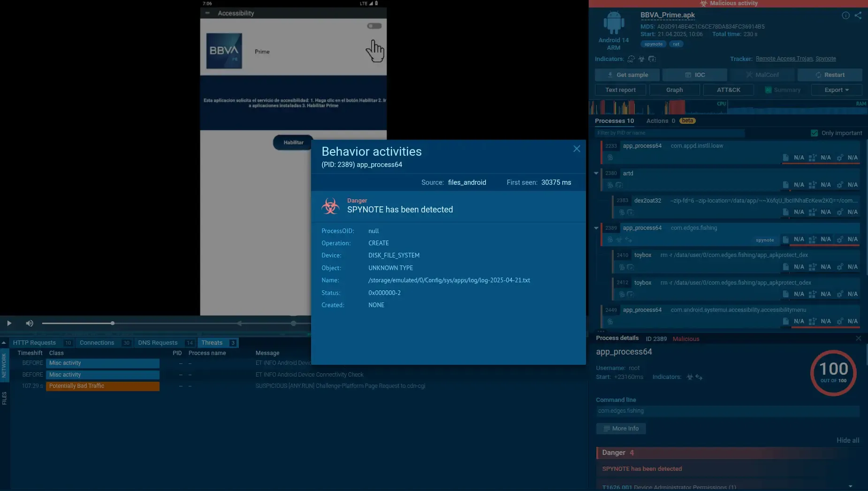Click the video progress slider handle

pyautogui.click(x=113, y=323)
